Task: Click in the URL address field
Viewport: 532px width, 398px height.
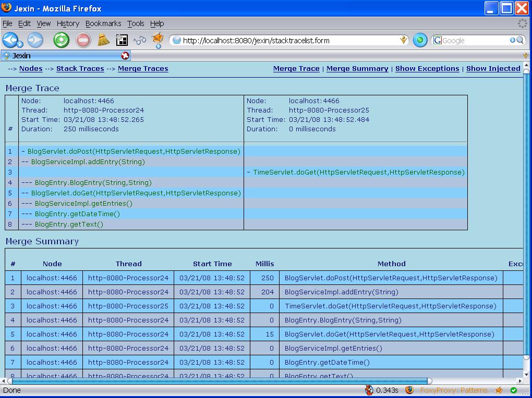Action: coord(288,40)
